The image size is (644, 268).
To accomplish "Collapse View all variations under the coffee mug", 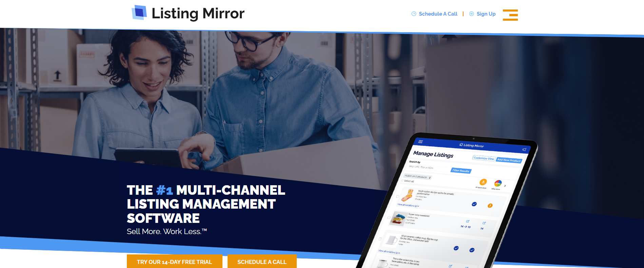I will (x=389, y=252).
